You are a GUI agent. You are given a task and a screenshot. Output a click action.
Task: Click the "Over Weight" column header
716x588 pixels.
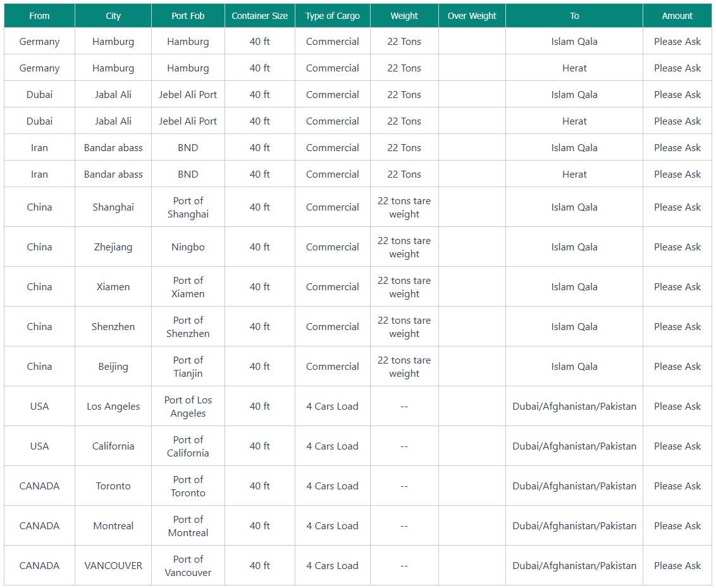click(472, 16)
